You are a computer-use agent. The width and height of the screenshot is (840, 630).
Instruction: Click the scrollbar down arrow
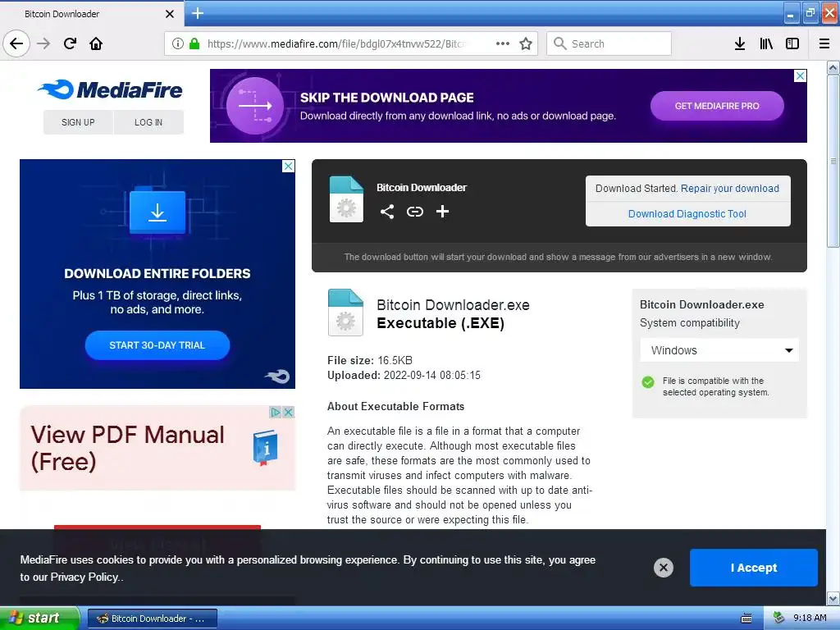tap(833, 598)
